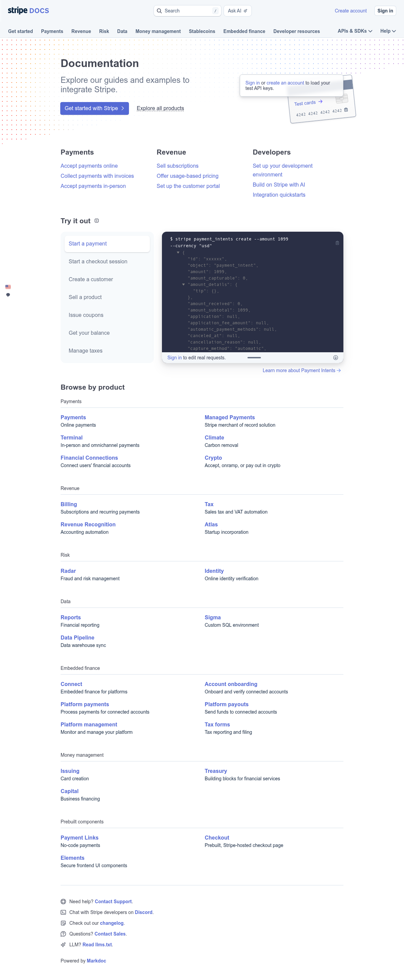Viewport: 404px width, 980px height.
Task: Click the header Sign in button
Action: click(x=385, y=11)
